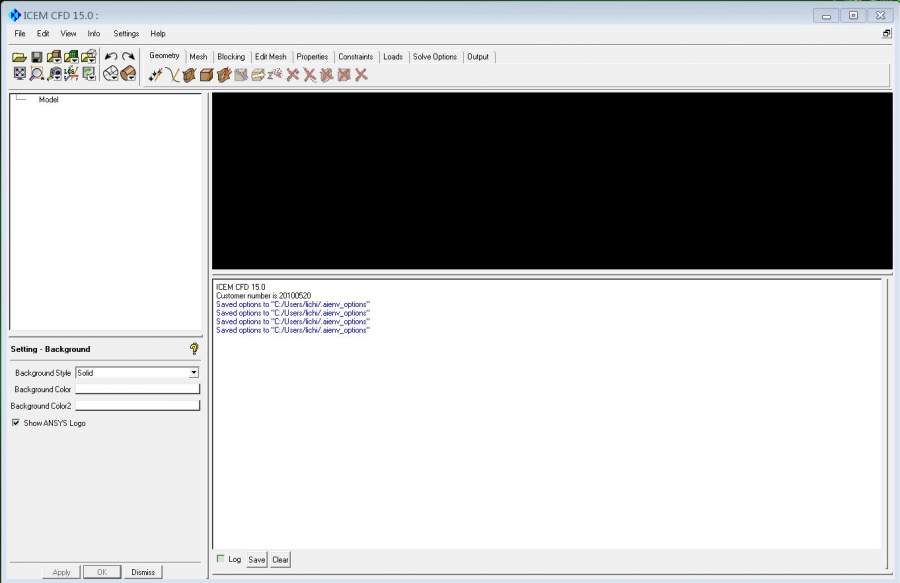Click the "Customer number is 20100520" log line
900x583 pixels.
[x=263, y=296]
